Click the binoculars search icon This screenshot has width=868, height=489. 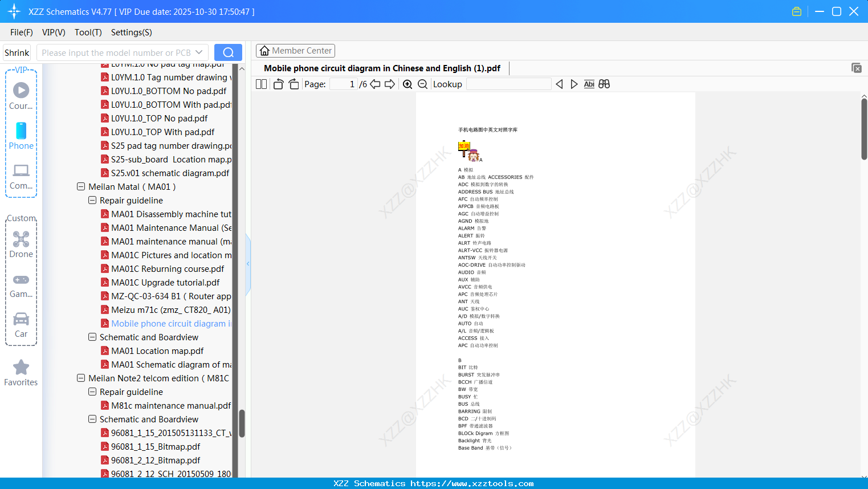pyautogui.click(x=604, y=84)
